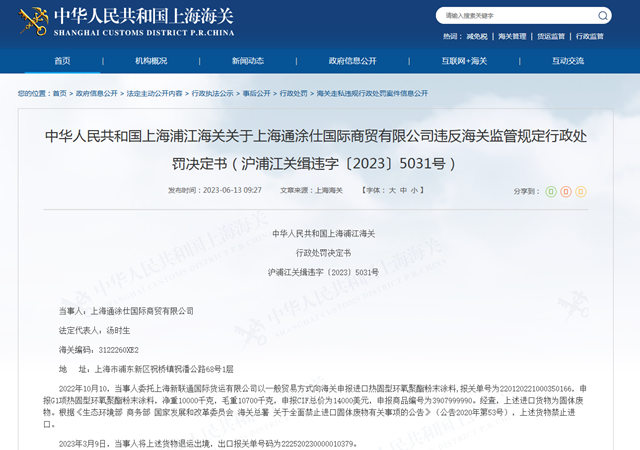The image size is (640, 450).
Task: Go to 行政处罚 in the breadcrumb
Action: point(294,93)
